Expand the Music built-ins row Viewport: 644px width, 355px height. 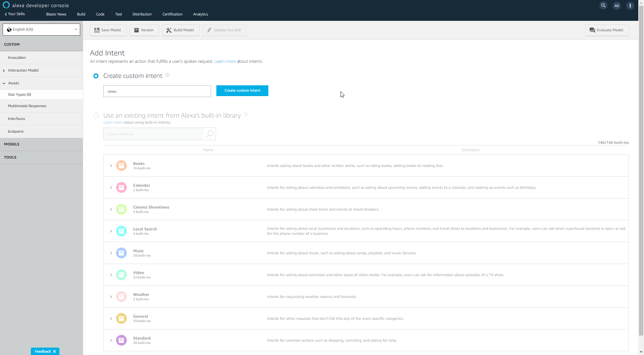coord(111,253)
